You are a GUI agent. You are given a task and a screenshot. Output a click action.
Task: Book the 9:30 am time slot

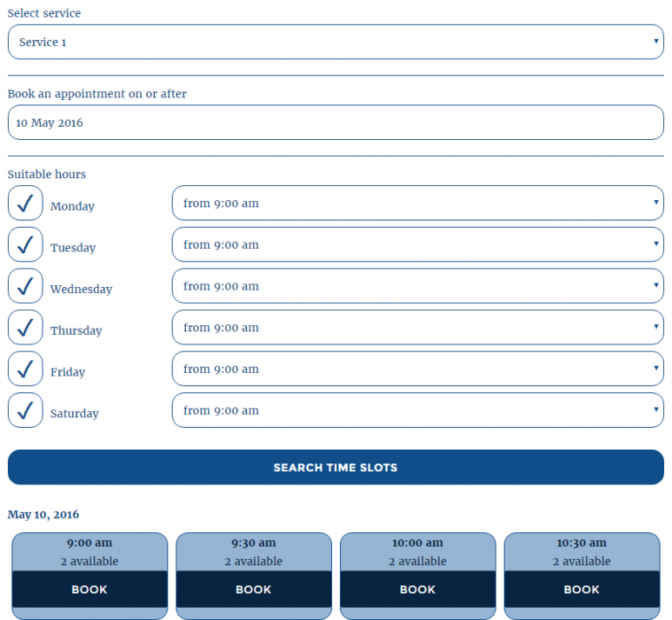(x=253, y=589)
